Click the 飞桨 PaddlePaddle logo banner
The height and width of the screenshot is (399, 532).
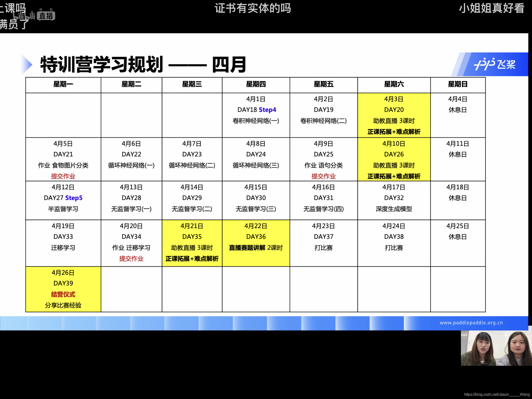pos(494,64)
